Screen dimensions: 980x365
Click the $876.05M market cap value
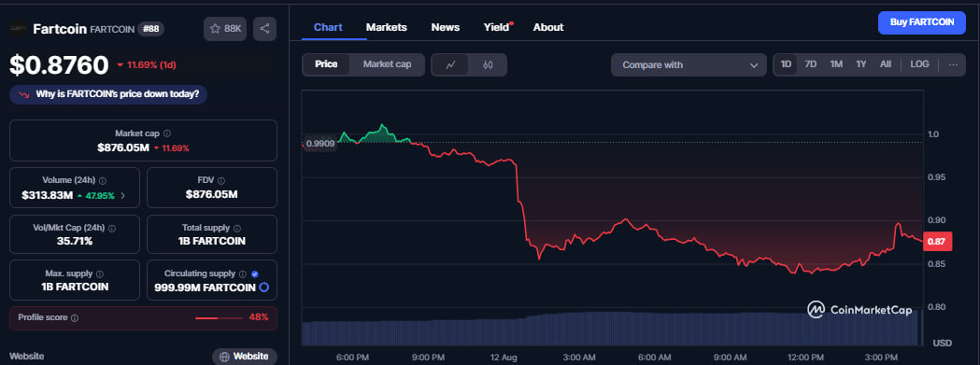123,148
